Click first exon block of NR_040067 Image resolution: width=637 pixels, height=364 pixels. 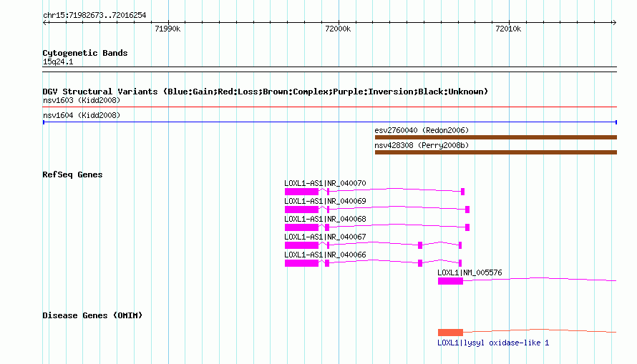pyautogui.click(x=301, y=245)
